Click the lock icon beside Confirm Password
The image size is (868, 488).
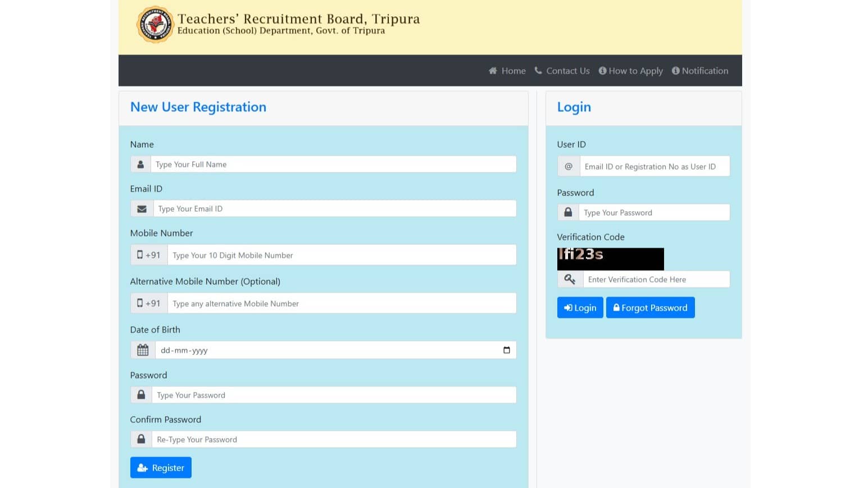tap(141, 439)
